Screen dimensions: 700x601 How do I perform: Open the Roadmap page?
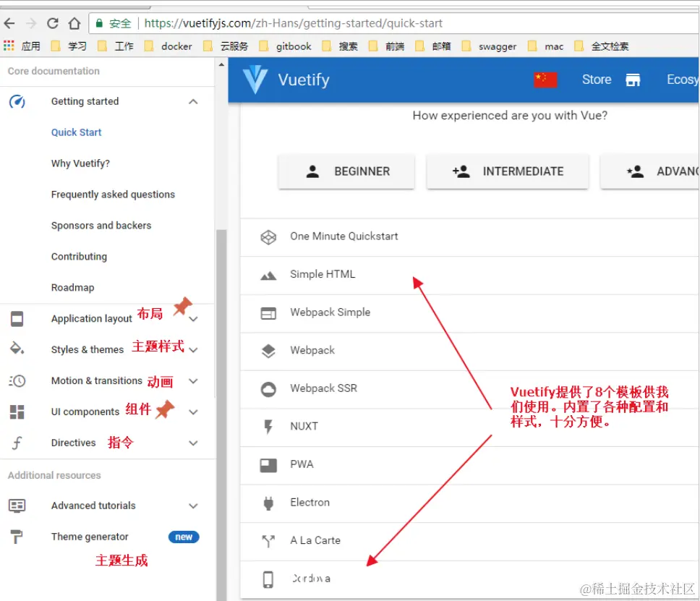point(73,288)
